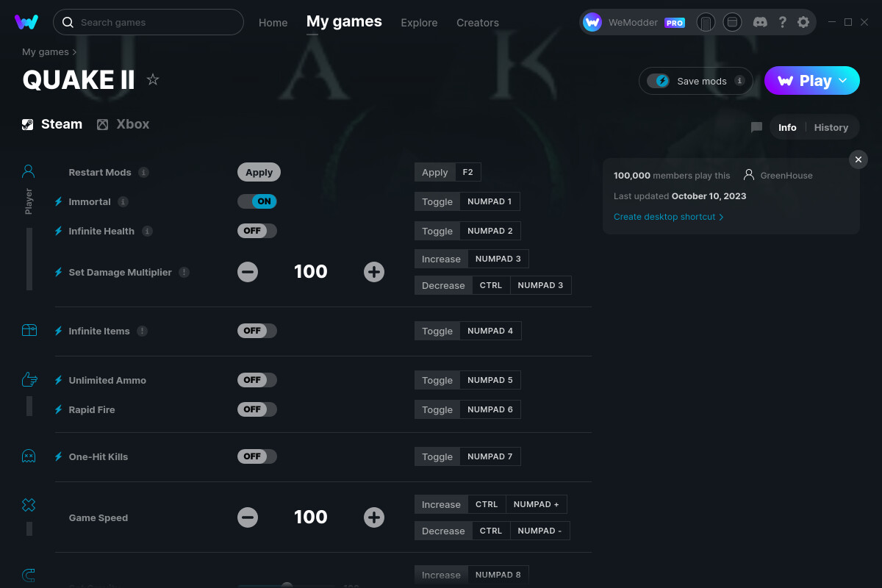Screen dimensions: 882x588
Task: Enable Infinite Items toggle
Action: pyautogui.click(x=257, y=331)
